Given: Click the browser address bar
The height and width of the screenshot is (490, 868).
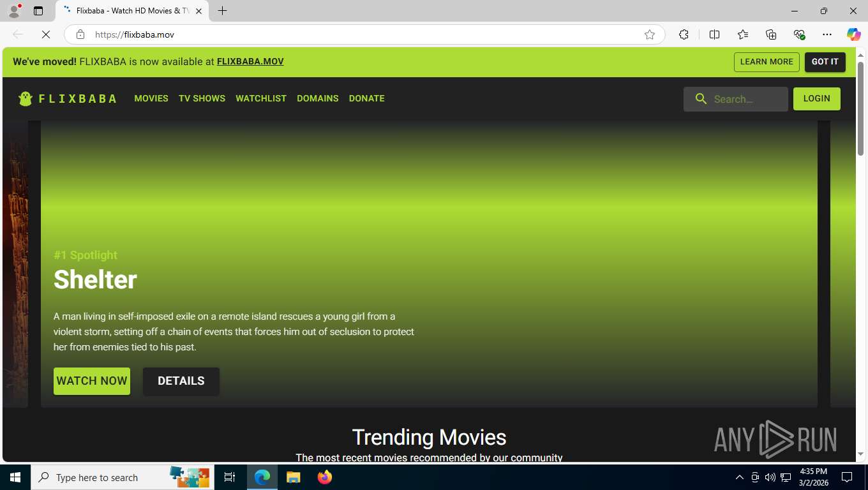Looking at the screenshot, I should pyautogui.click(x=364, y=34).
